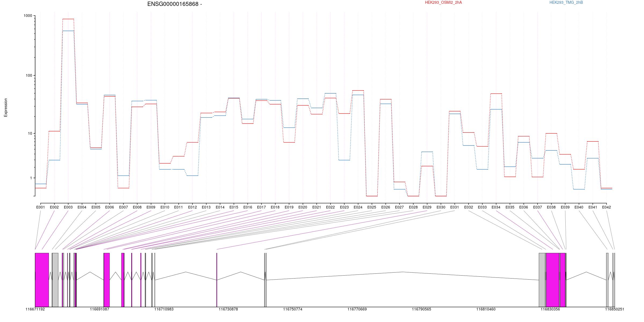This screenshot has height=322, width=644.
Task: Click exon label E021
Action: tap(317, 207)
